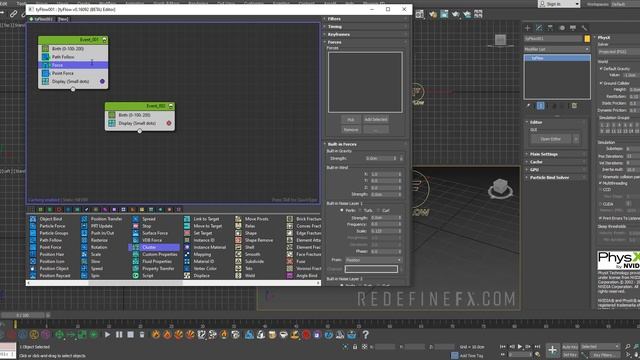Viewport: 640px width, 360px height.
Task: Select the Rotation operator icon
Action: pos(84,247)
